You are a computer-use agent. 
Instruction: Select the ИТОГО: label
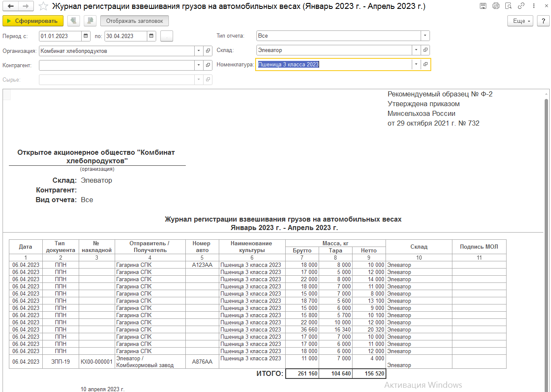coord(270,373)
